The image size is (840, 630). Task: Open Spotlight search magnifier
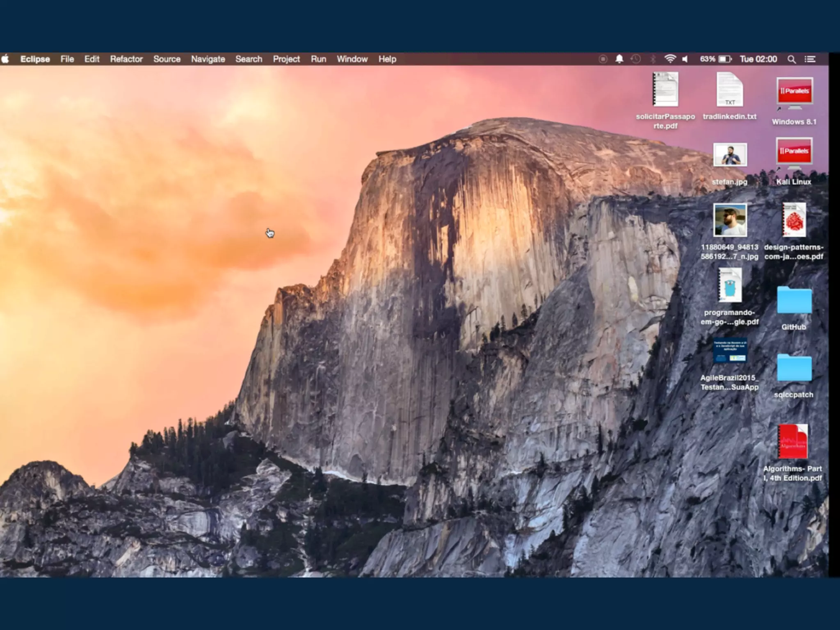[x=792, y=59]
